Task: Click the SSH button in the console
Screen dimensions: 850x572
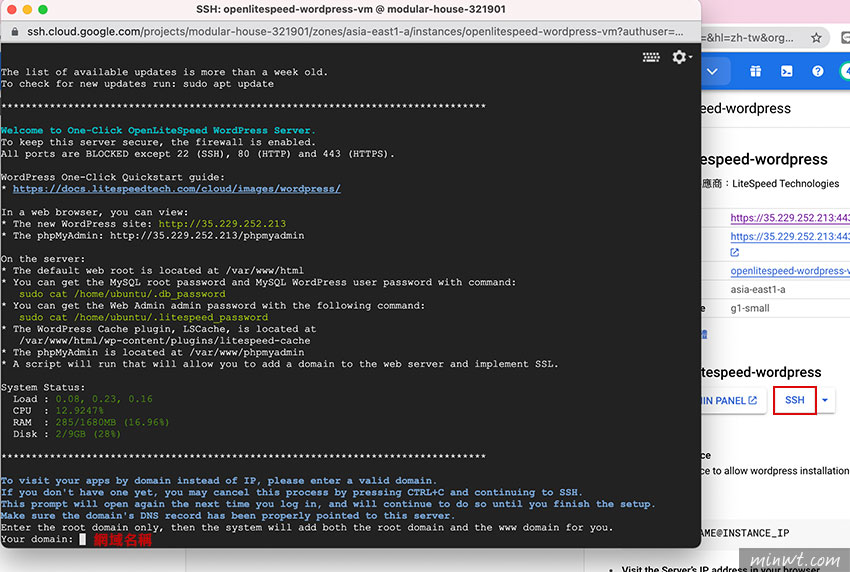Action: click(795, 400)
